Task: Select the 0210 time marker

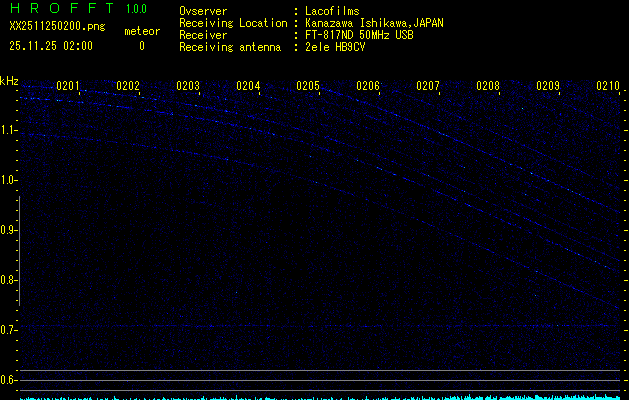Action: [x=608, y=86]
